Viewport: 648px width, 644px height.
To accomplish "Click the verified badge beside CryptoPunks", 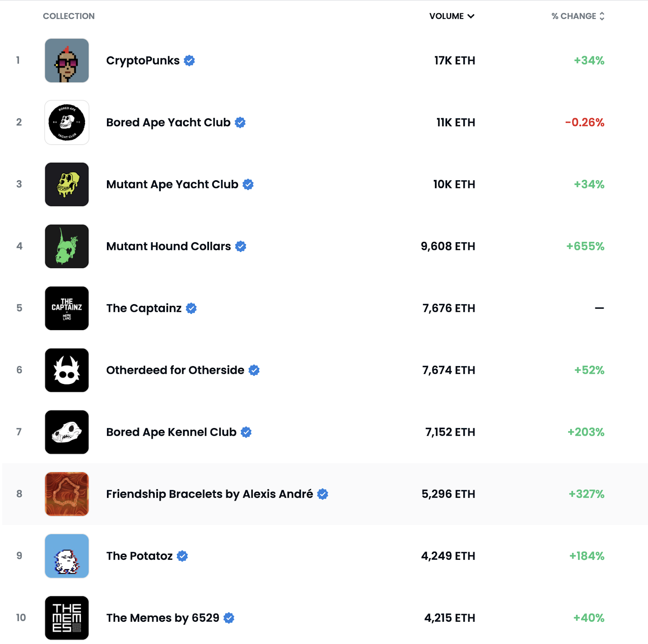I will (189, 61).
